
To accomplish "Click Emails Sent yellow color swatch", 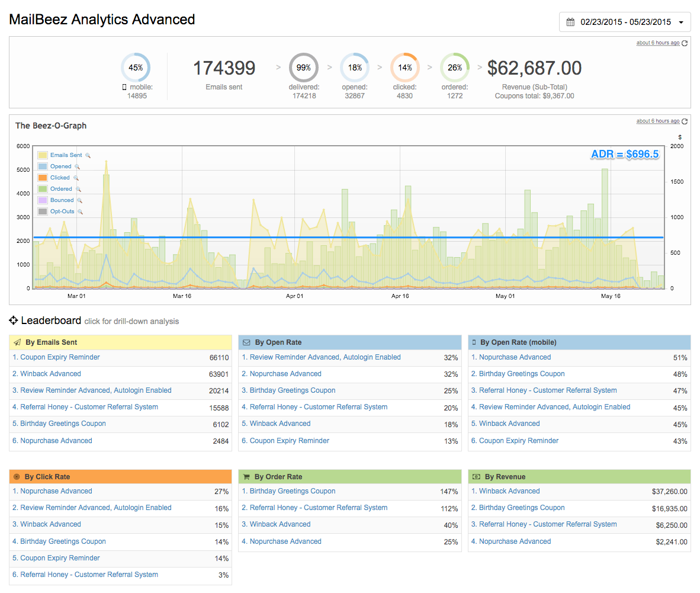I will tap(43, 155).
